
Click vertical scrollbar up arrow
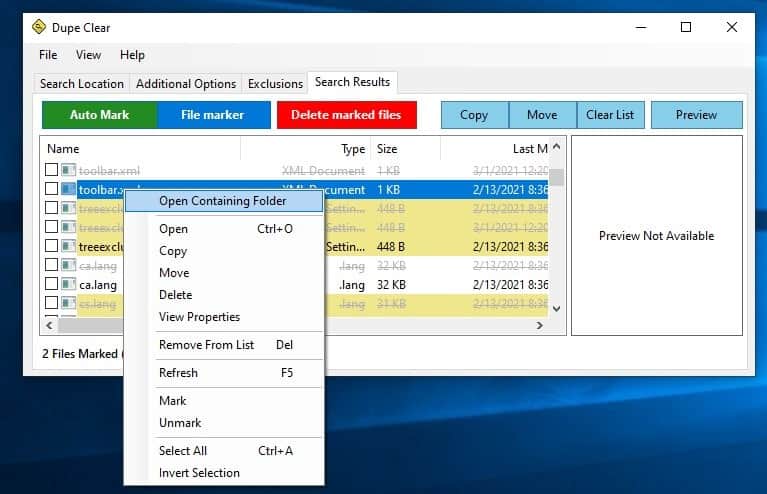pyautogui.click(x=556, y=146)
